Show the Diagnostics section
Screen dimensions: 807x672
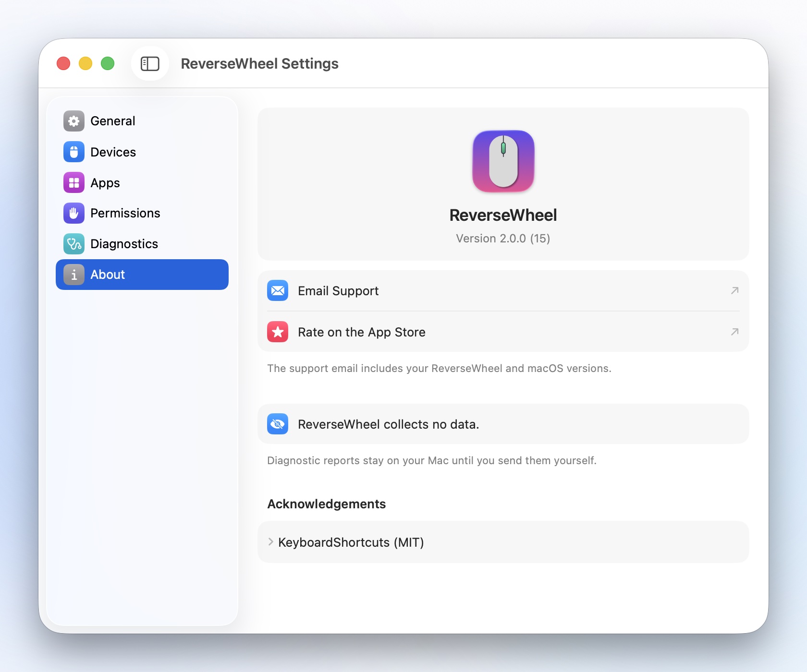point(142,244)
